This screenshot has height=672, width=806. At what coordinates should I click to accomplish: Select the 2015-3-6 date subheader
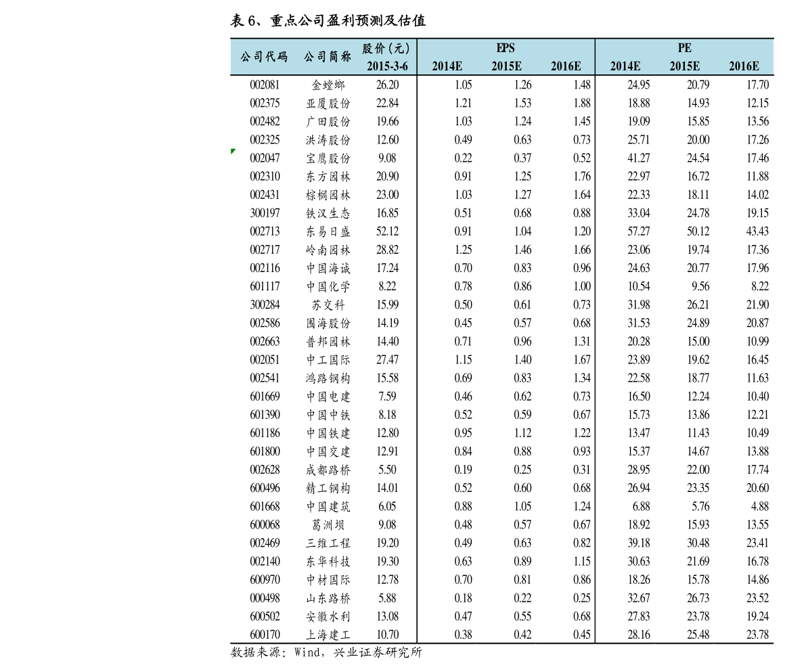tap(387, 66)
